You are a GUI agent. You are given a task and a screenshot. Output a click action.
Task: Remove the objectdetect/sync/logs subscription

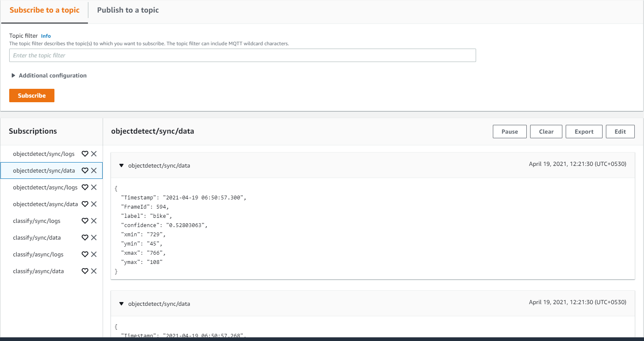(94, 154)
